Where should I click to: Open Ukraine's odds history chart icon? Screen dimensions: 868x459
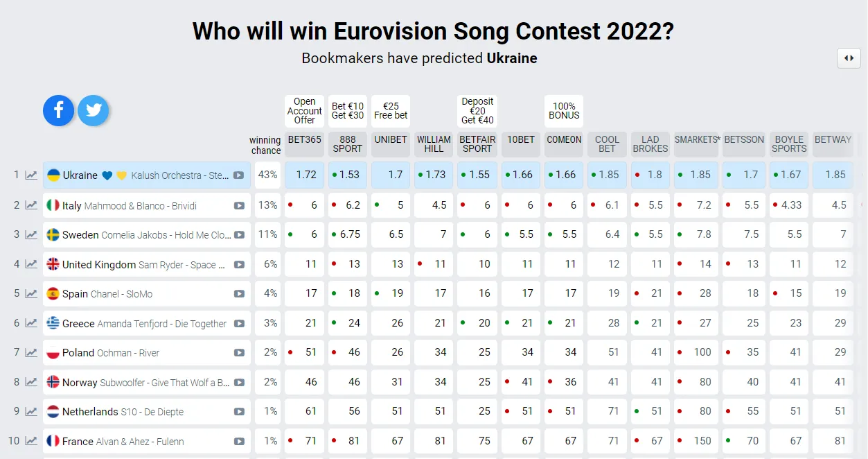coord(31,175)
